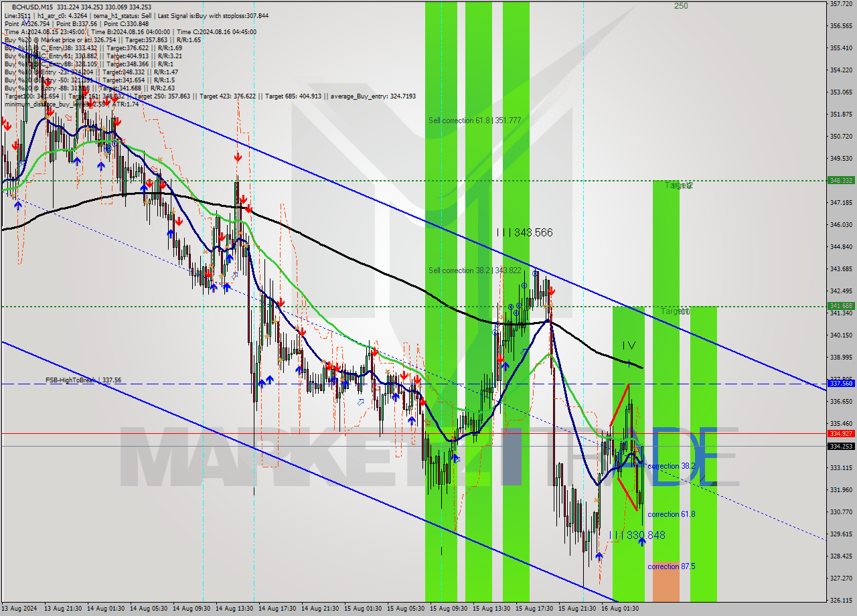The image size is (857, 616).
Task: Click '15 Aug 09:30' on the time axis
Action: [449, 609]
